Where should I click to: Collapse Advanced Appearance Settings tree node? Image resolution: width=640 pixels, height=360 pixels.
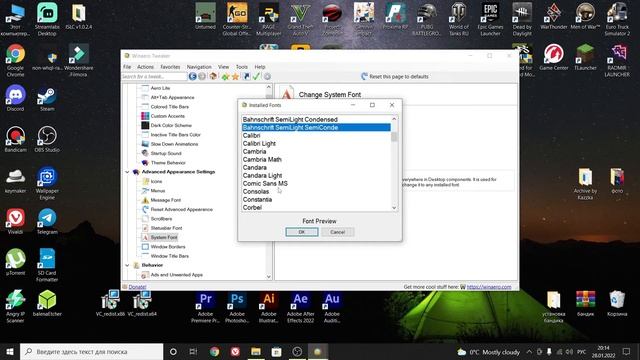(127, 172)
